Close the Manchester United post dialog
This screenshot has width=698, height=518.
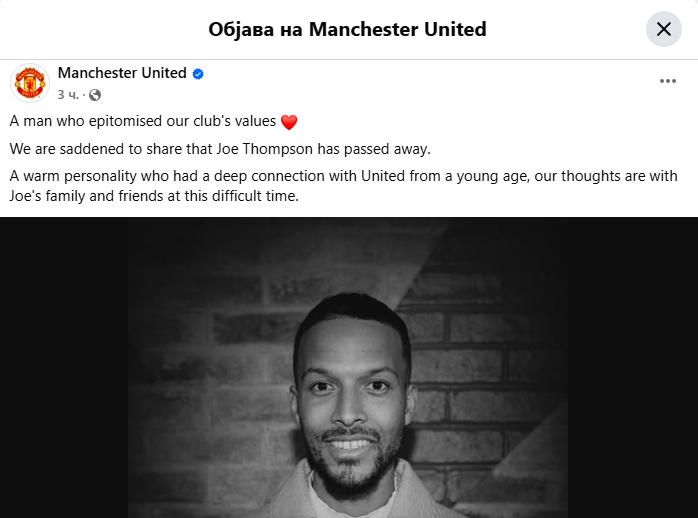[664, 29]
